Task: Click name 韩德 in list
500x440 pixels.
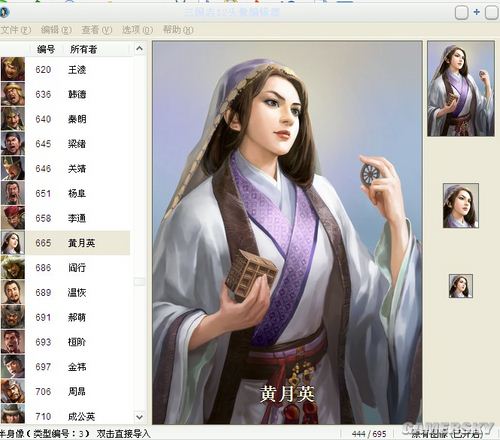Action: click(77, 94)
